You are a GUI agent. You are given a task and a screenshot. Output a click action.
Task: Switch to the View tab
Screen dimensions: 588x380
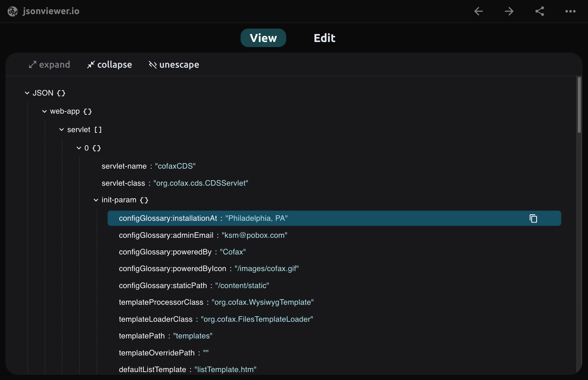coord(263,38)
